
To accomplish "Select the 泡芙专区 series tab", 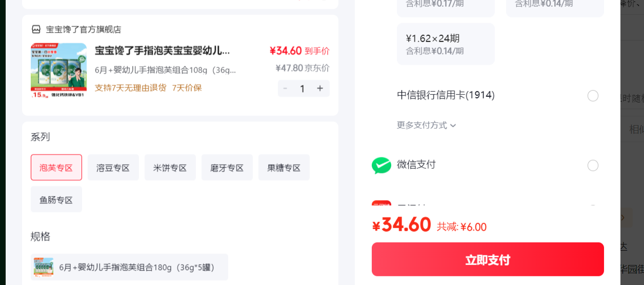I will pos(56,168).
